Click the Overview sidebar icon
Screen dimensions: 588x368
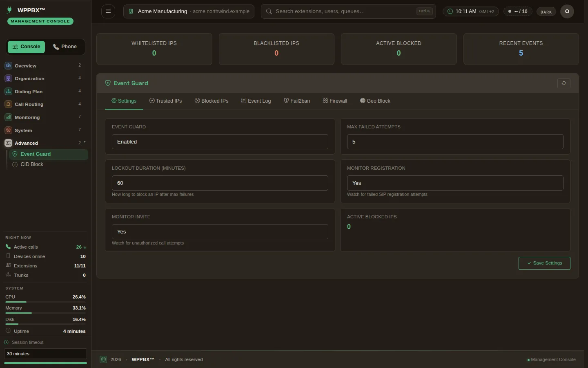tap(9, 65)
